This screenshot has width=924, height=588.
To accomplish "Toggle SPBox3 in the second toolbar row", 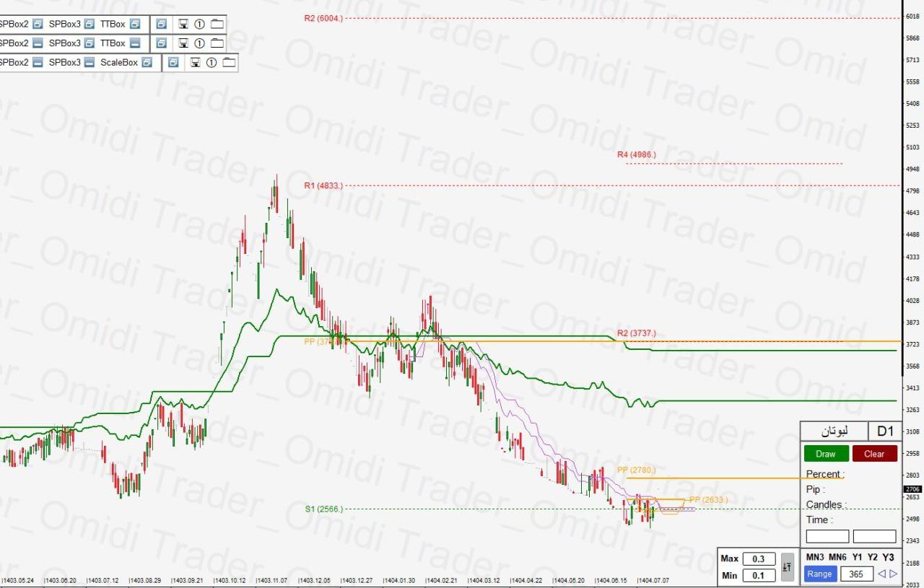I will click(90, 43).
